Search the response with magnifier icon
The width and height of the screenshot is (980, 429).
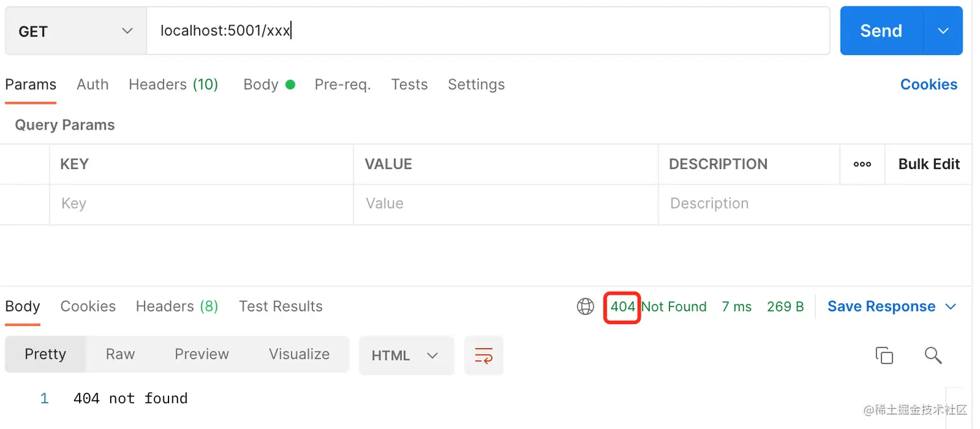click(933, 355)
